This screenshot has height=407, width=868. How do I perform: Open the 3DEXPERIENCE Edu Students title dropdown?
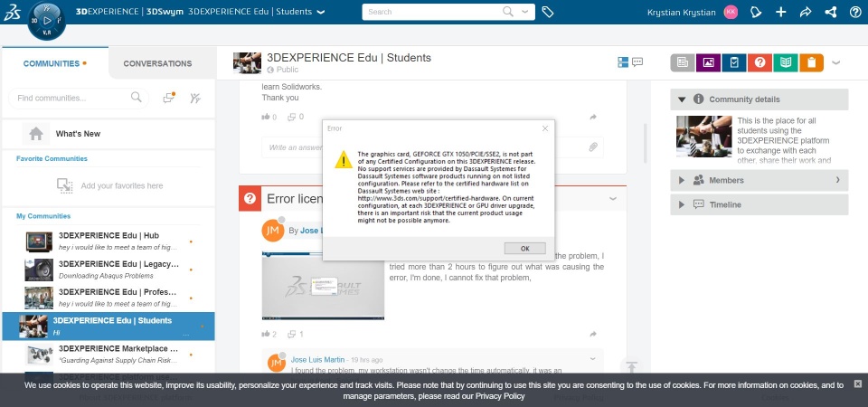tap(320, 12)
